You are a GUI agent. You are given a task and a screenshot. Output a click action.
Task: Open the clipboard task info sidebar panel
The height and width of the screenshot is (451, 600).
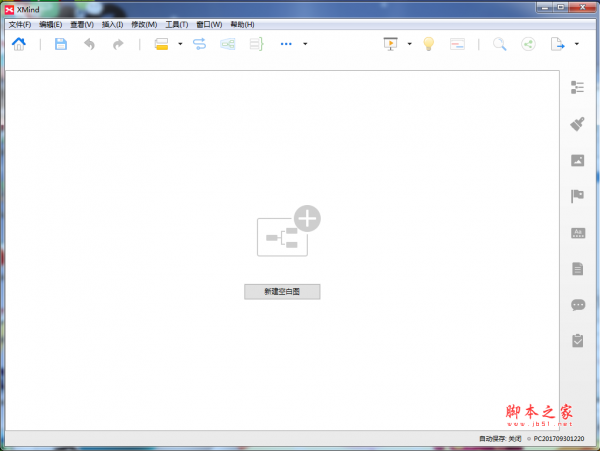pyautogui.click(x=577, y=340)
